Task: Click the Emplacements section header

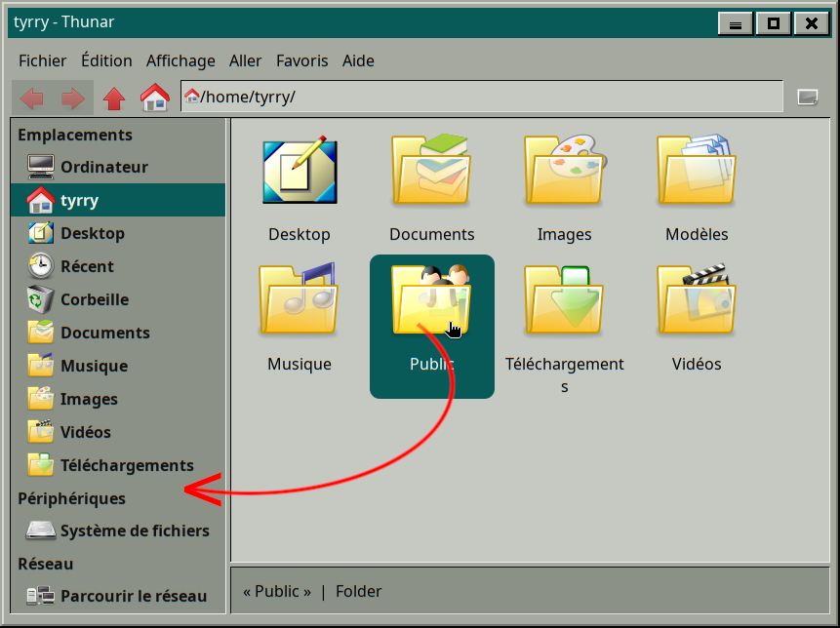Action: coord(75,135)
